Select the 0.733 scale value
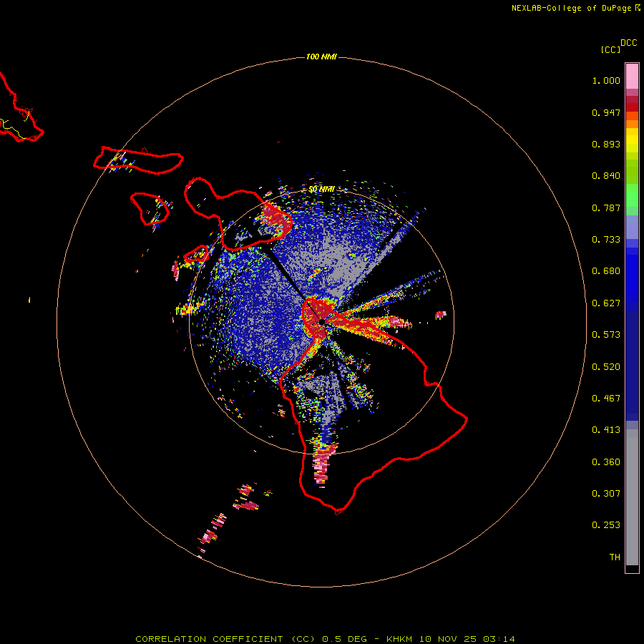This screenshot has height=644, width=644. [x=606, y=240]
